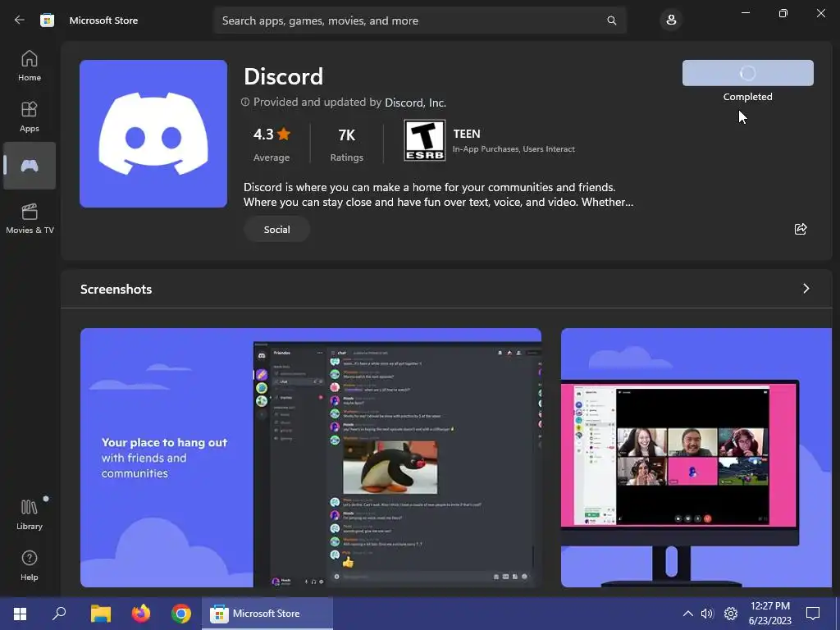Open the user account profile icon
840x630 pixels.
(x=671, y=21)
